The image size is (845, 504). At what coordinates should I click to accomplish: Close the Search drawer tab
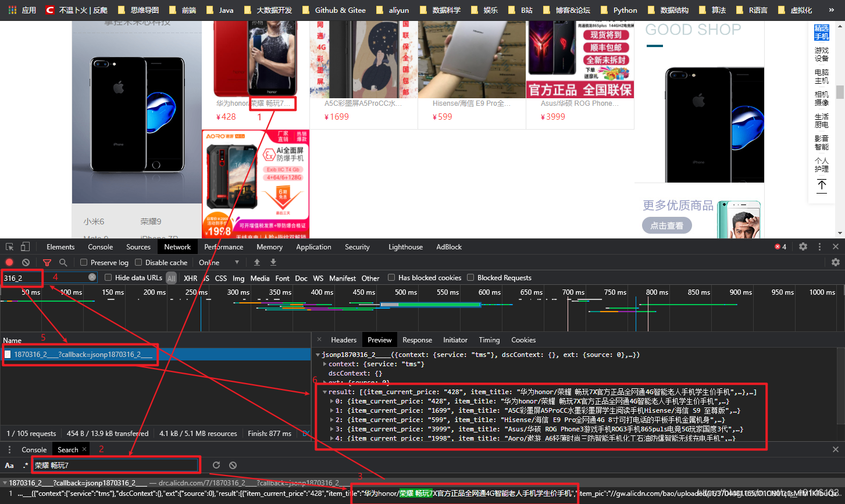coord(84,449)
